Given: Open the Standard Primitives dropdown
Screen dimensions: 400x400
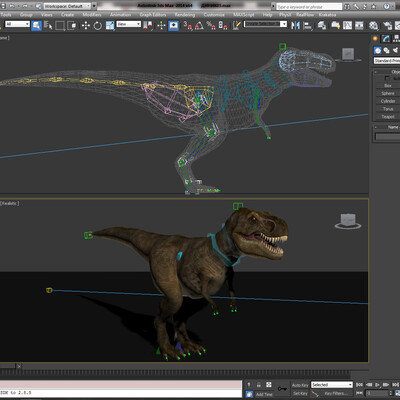Looking at the screenshot, I should tap(387, 61).
